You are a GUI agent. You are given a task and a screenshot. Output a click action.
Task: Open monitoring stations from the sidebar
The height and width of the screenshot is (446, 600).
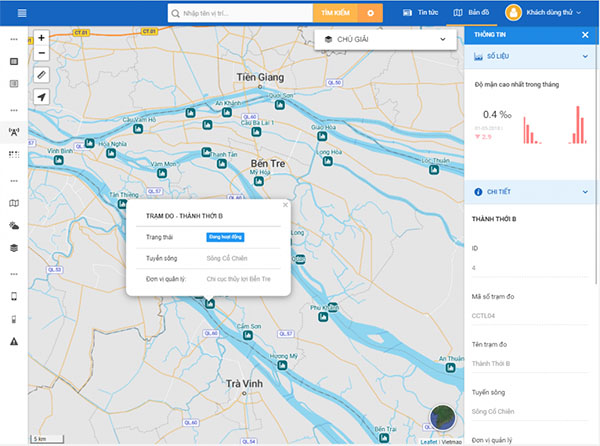14,131
